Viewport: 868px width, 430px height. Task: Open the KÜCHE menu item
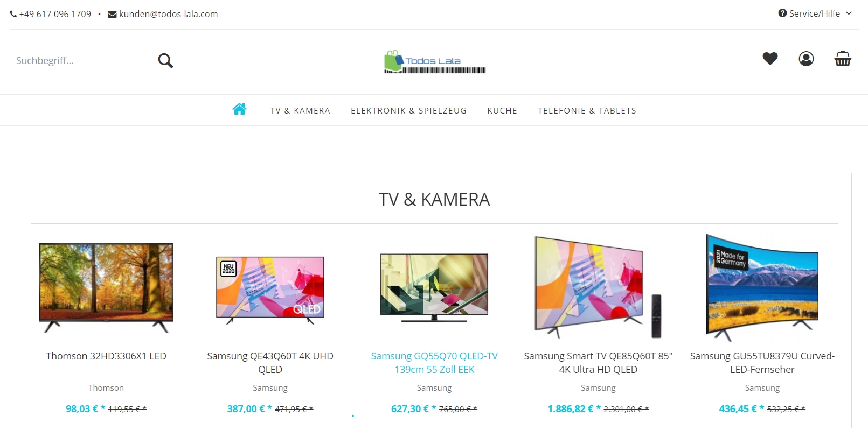click(x=502, y=111)
